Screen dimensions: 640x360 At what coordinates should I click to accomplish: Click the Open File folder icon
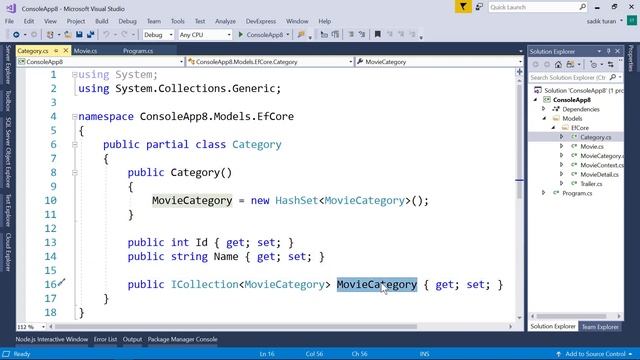point(68,35)
